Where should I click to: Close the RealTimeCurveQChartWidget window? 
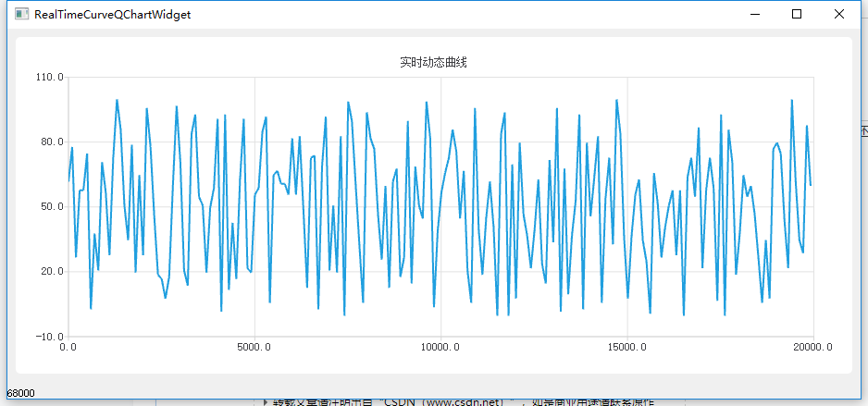click(839, 15)
